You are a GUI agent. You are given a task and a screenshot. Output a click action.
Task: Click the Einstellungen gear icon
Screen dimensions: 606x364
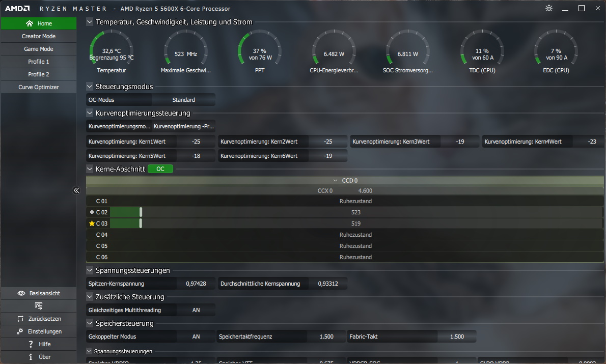[x=20, y=331]
